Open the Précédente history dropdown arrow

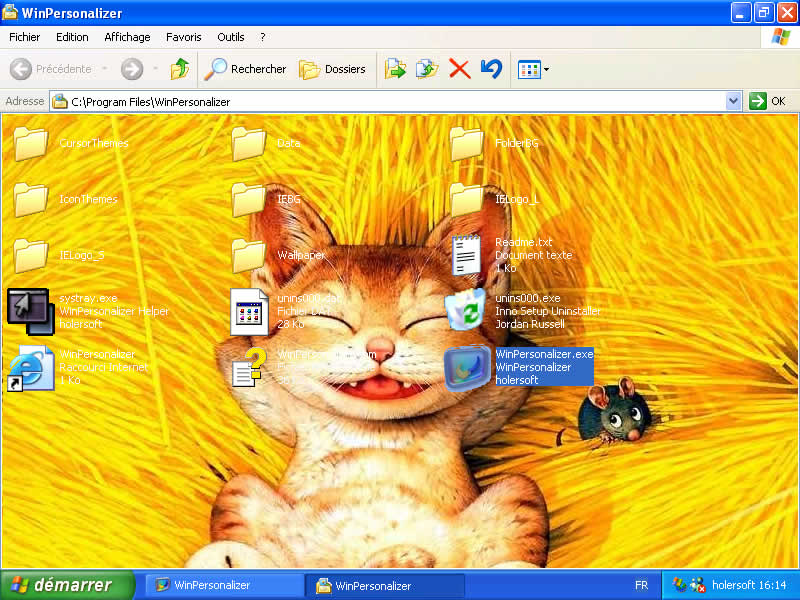(105, 69)
